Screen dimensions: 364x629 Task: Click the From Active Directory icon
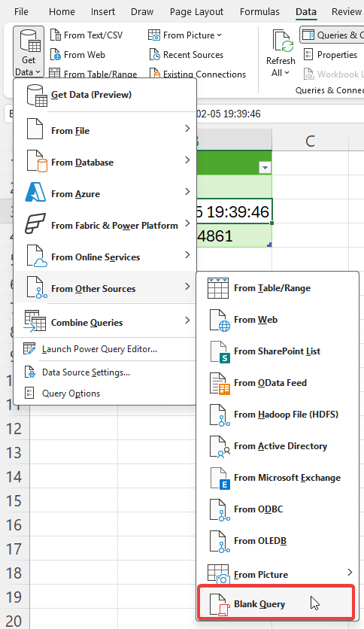coord(220,447)
